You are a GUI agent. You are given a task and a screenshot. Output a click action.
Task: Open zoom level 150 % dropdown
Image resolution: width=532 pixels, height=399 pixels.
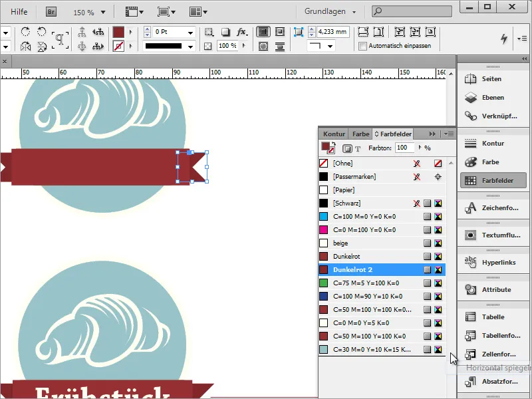pos(103,13)
